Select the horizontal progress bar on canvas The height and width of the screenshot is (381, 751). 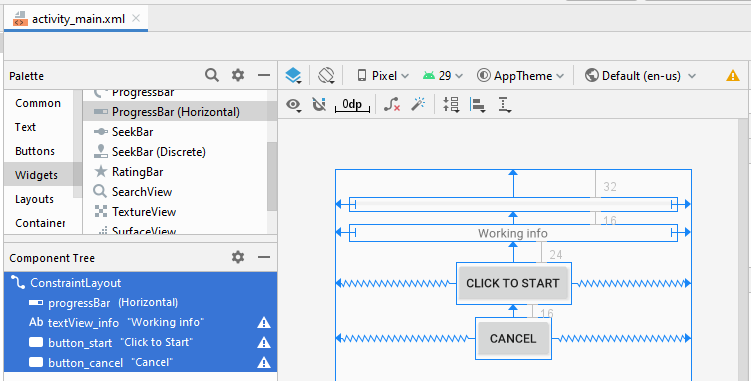click(x=513, y=204)
